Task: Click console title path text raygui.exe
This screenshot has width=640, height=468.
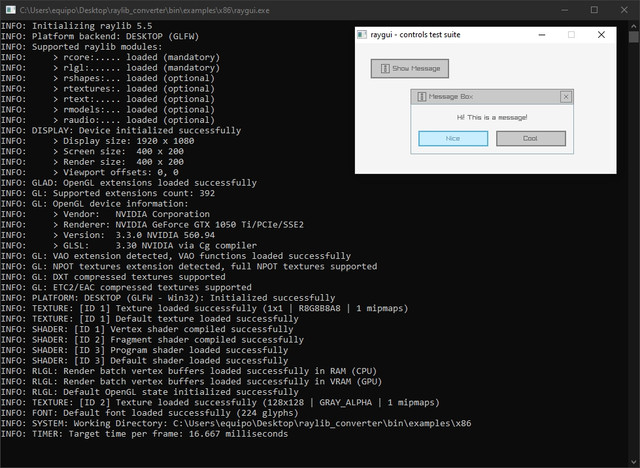Action: (144, 10)
